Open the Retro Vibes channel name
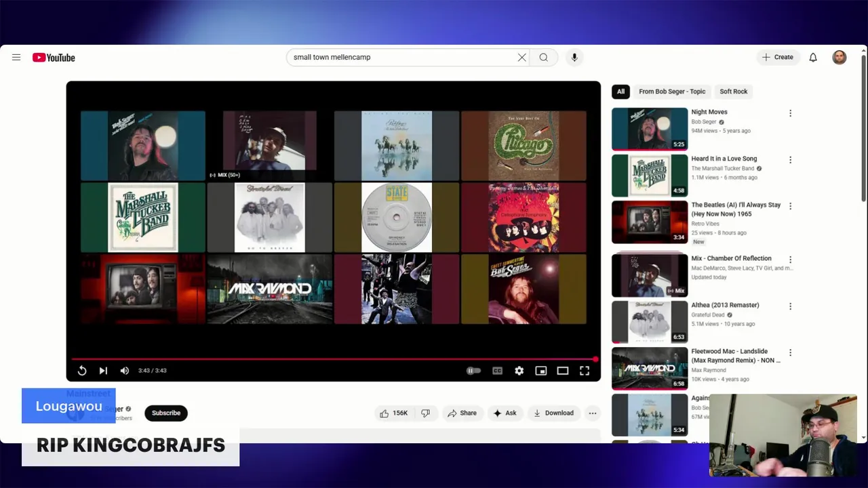This screenshot has width=868, height=488. (707, 223)
